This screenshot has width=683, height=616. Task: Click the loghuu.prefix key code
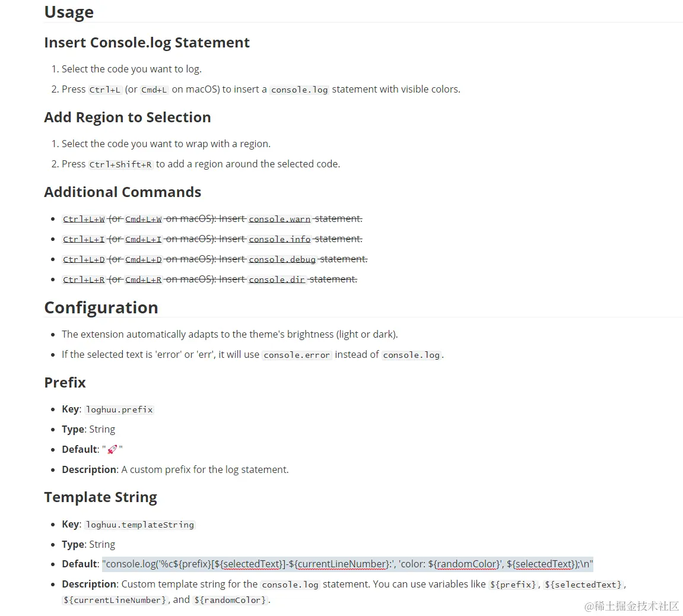(119, 409)
